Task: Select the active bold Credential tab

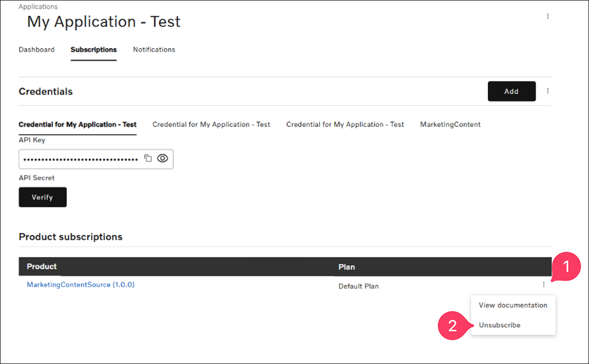Action: 78,125
